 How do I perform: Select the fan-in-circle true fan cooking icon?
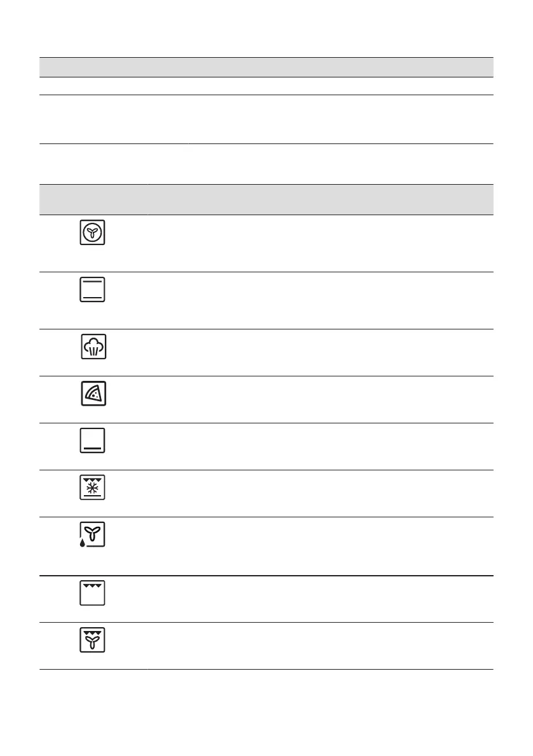click(x=93, y=233)
